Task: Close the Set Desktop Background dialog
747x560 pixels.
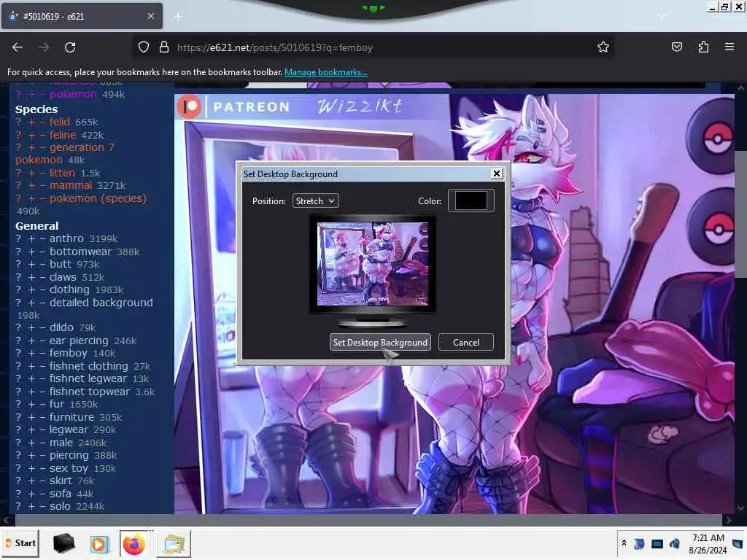Action: [x=496, y=174]
